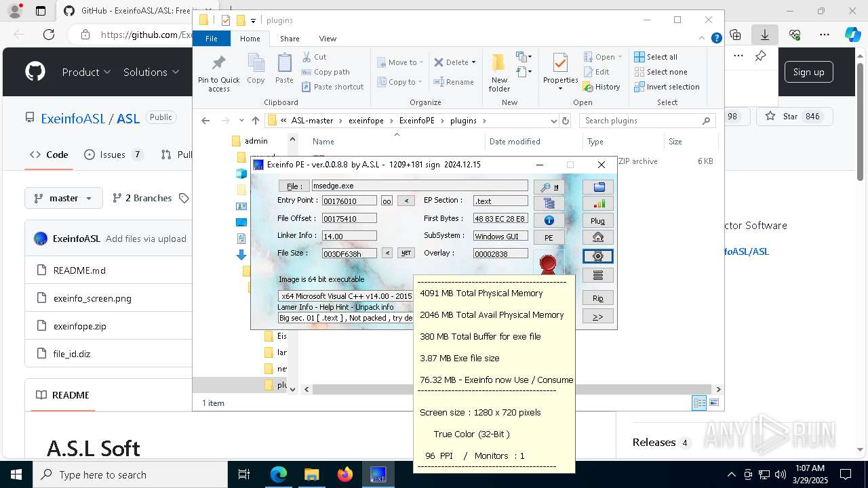Open the Move to dropdown
868x488 pixels.
pos(400,62)
